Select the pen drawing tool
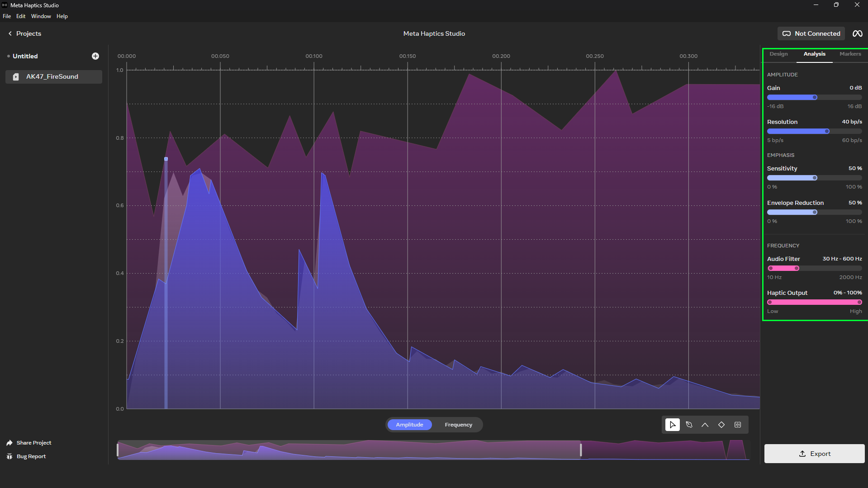The height and width of the screenshot is (488, 868). click(x=689, y=425)
